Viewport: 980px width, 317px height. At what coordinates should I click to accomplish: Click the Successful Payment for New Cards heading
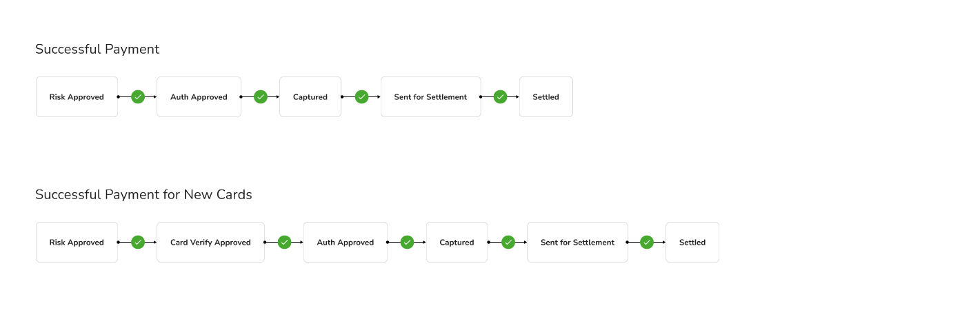coord(143,195)
